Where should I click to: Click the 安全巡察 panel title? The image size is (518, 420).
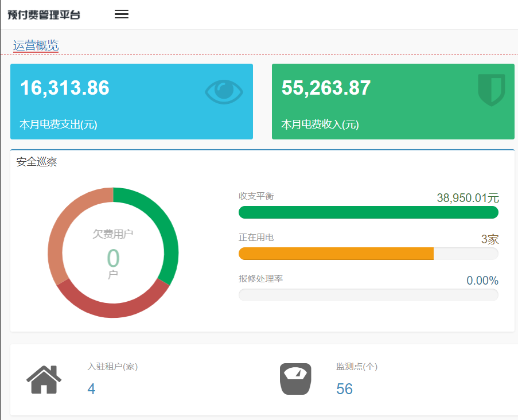pos(37,162)
